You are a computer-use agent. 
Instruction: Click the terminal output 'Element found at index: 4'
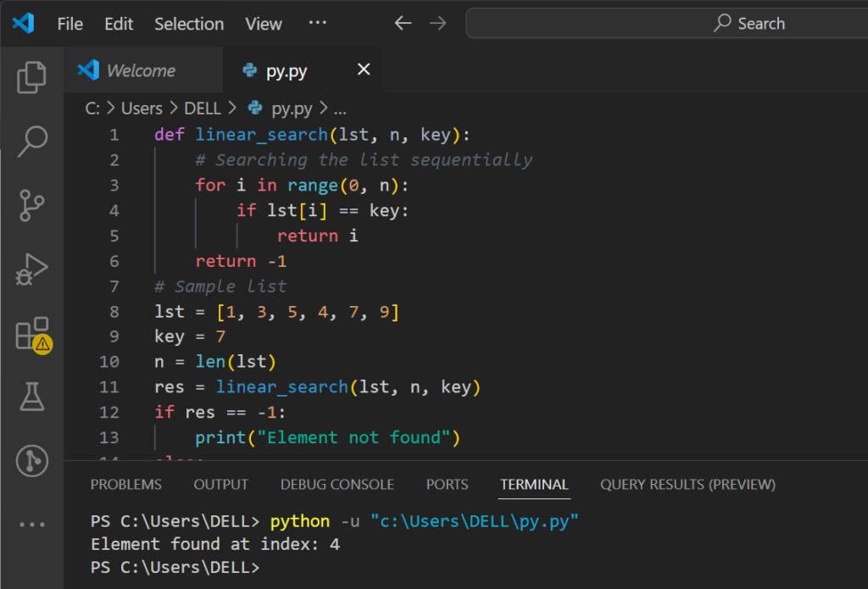215,544
